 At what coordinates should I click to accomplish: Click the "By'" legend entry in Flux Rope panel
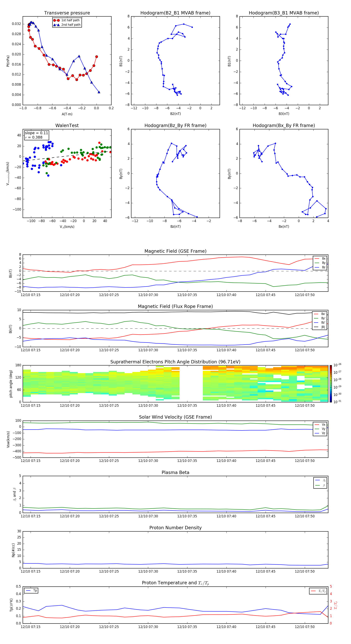click(x=320, y=318)
